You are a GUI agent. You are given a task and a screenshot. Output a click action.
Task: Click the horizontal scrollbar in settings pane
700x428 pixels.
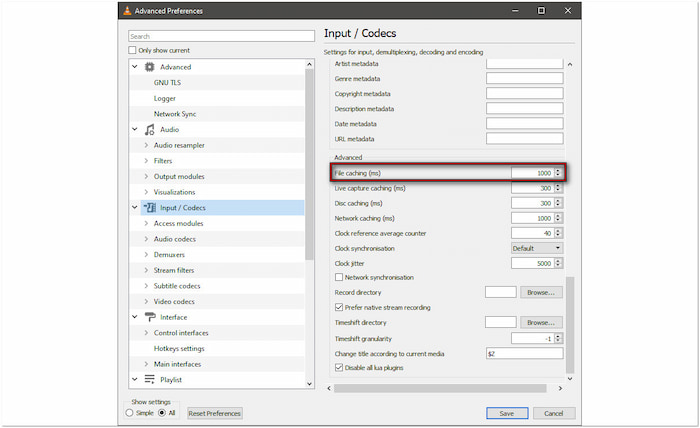click(440, 388)
